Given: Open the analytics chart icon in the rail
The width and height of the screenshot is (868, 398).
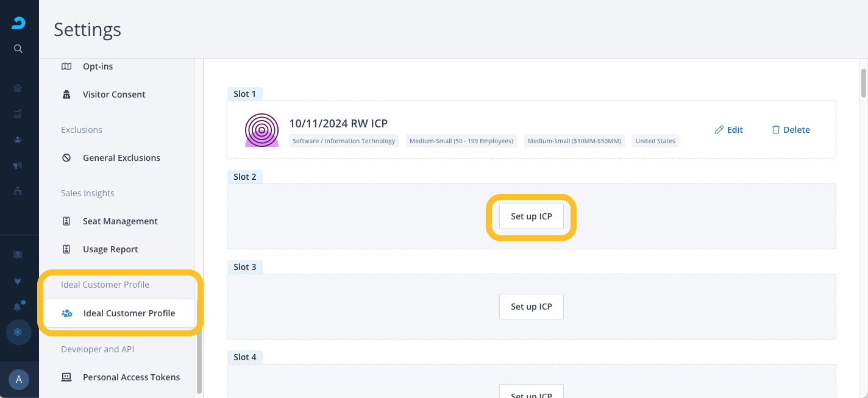Looking at the screenshot, I should tap(18, 114).
